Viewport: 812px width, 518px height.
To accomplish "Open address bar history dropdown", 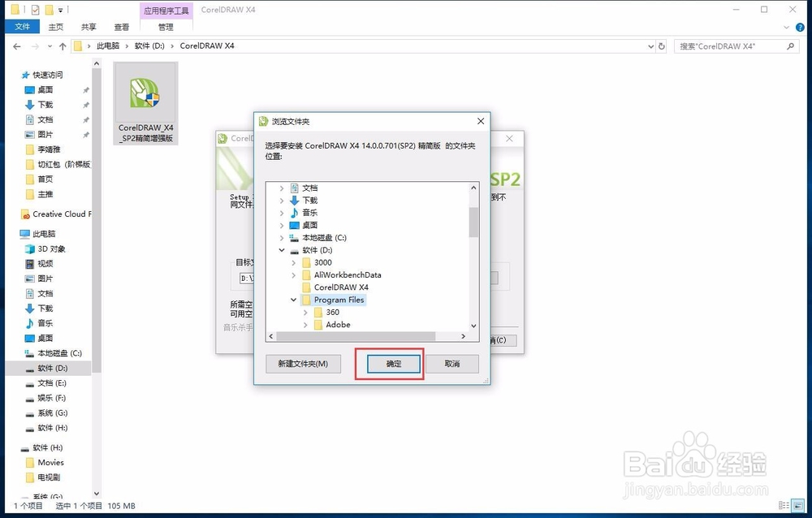I will (x=651, y=46).
